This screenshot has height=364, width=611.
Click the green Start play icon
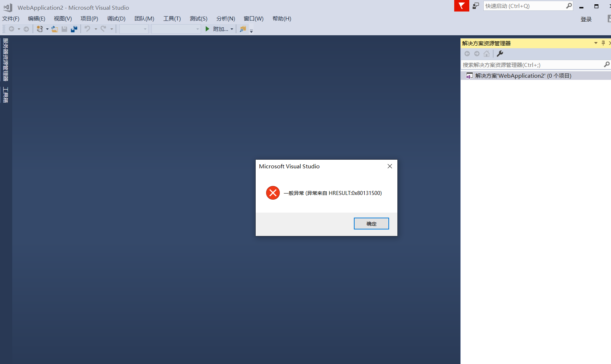point(207,29)
